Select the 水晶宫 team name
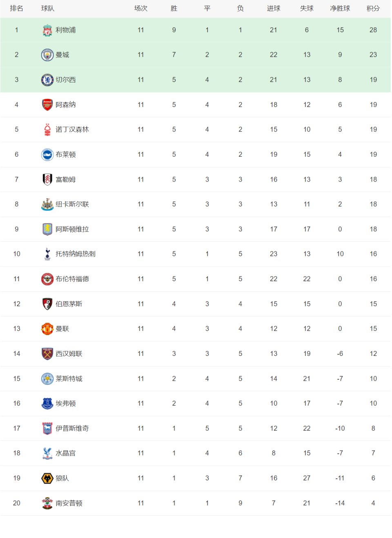This screenshot has height=538, width=392. pos(66,453)
